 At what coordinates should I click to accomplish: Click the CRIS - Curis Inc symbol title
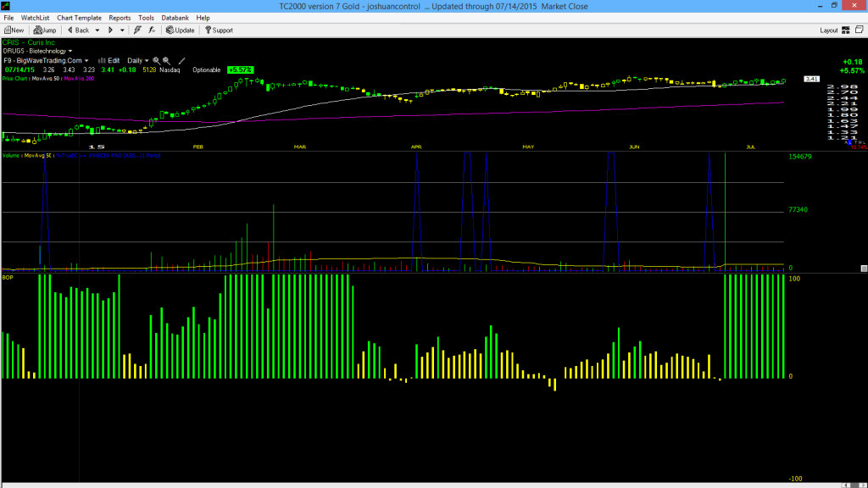(x=29, y=42)
